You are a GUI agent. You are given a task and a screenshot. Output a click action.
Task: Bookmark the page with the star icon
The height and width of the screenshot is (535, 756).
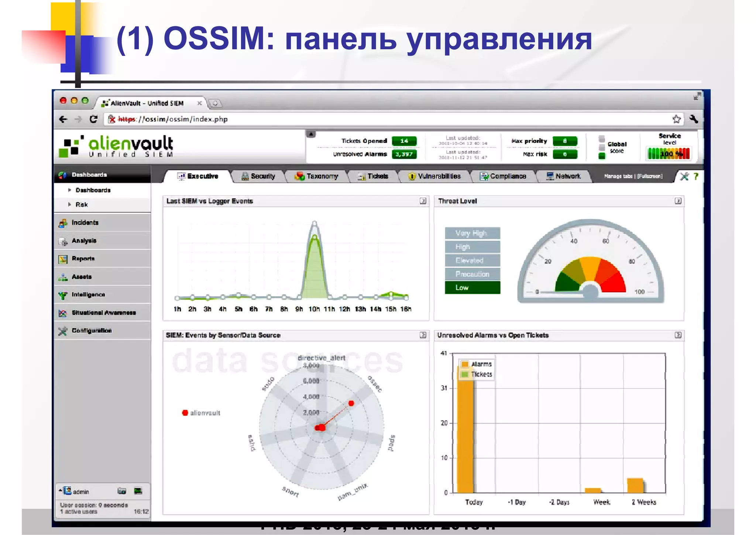pos(676,119)
